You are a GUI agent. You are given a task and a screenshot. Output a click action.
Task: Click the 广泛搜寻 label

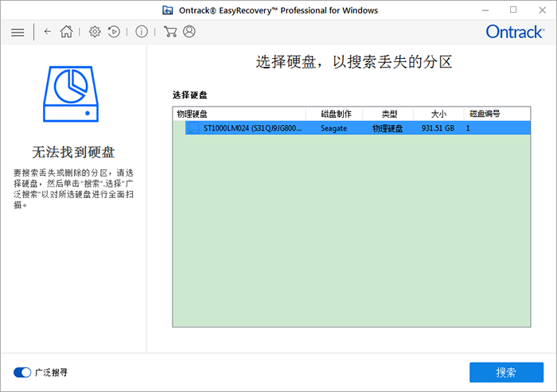[52, 372]
